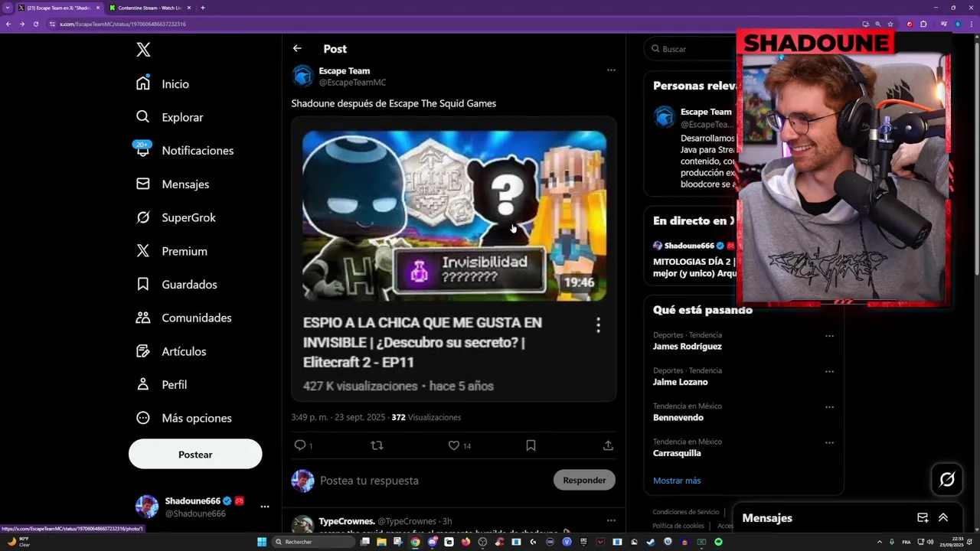The height and width of the screenshot is (551, 980).
Task: Go to Inicio home page
Action: click(x=162, y=83)
